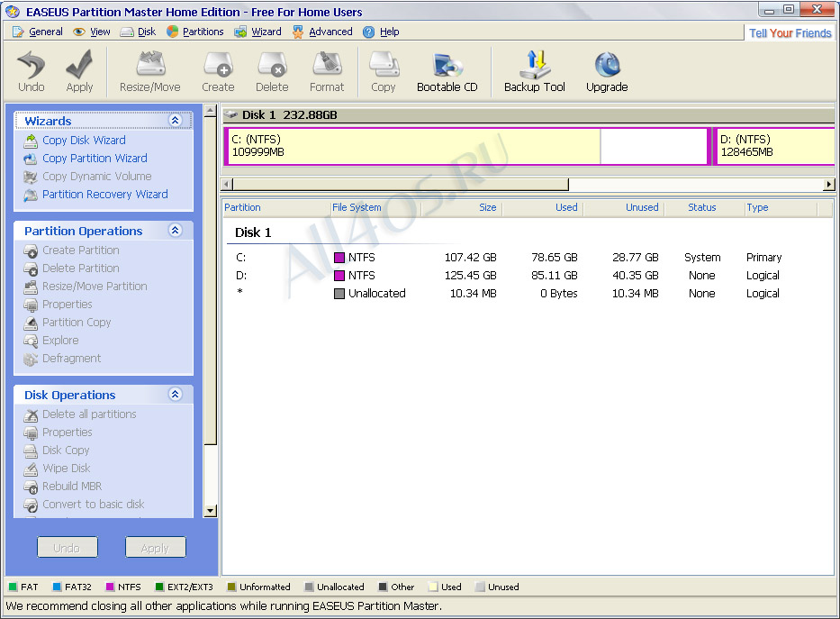Image resolution: width=840 pixels, height=619 pixels.
Task: Click the sidebar scroll down arrow
Action: coord(211,511)
